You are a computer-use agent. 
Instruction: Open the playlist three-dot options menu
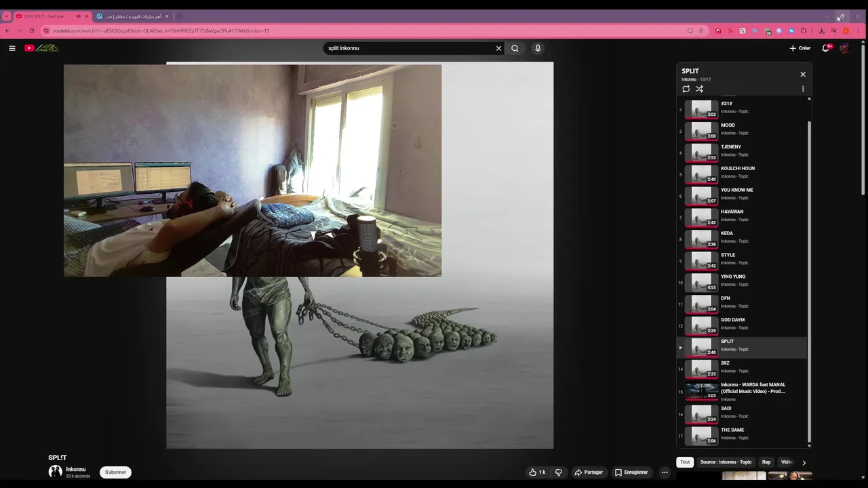803,89
